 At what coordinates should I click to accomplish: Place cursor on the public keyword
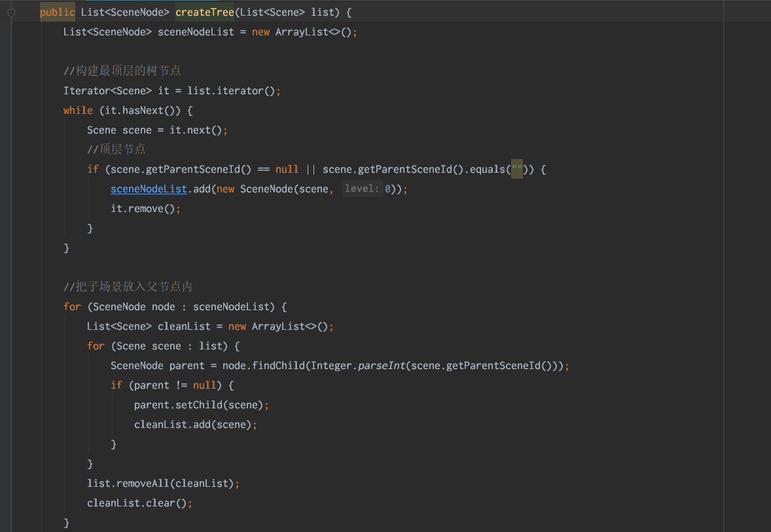tap(56, 12)
